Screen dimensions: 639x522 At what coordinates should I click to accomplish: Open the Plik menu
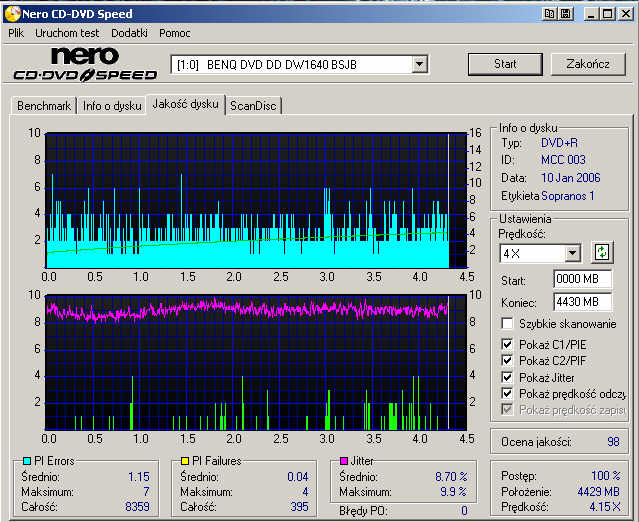(16, 33)
